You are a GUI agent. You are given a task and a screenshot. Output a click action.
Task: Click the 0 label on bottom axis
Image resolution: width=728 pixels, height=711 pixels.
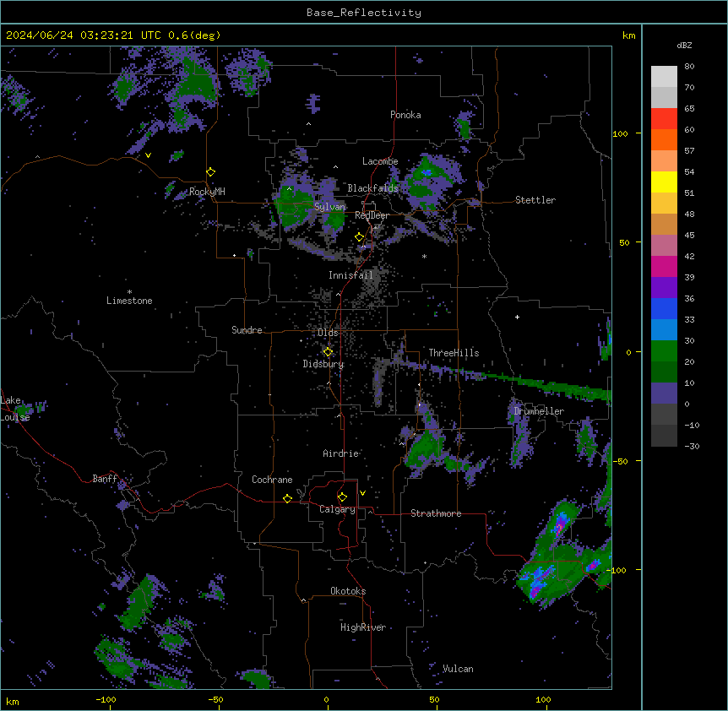[x=326, y=699]
